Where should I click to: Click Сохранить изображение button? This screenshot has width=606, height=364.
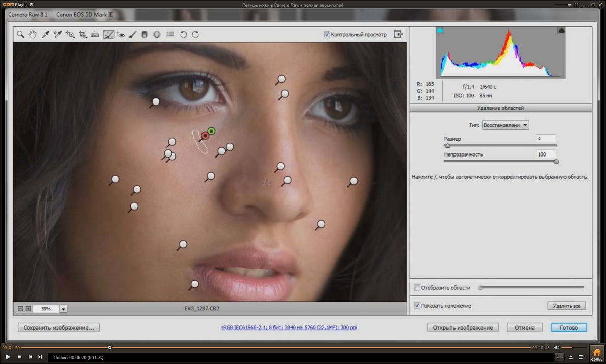pos(59,327)
